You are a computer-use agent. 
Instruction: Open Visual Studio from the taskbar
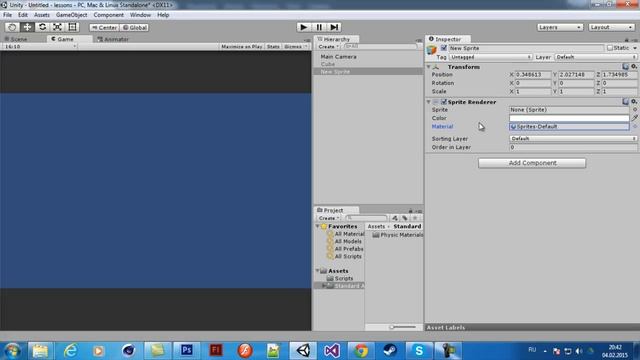[x=332, y=350]
